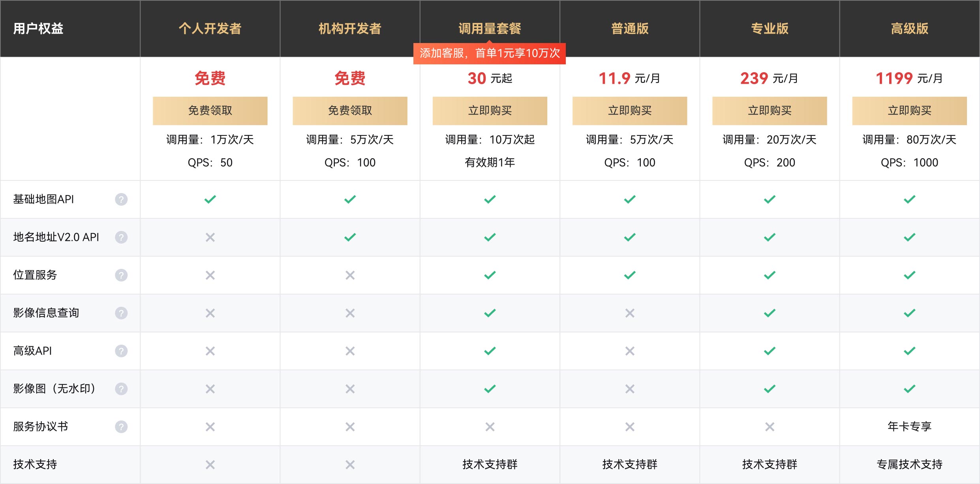The width and height of the screenshot is (980, 484).
Task: Click 立即购买 under 调用量套餐
Action: [490, 111]
